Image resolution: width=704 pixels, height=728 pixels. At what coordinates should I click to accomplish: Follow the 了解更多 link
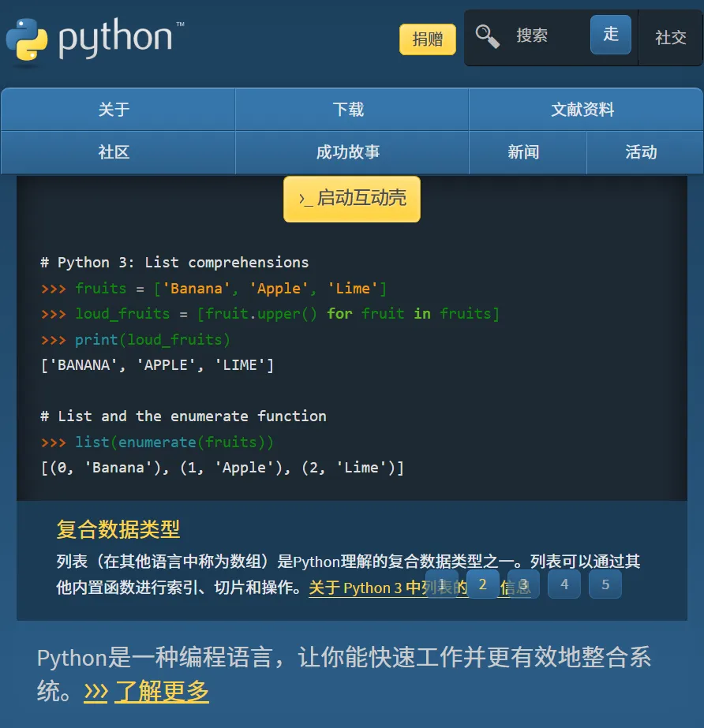click(161, 691)
